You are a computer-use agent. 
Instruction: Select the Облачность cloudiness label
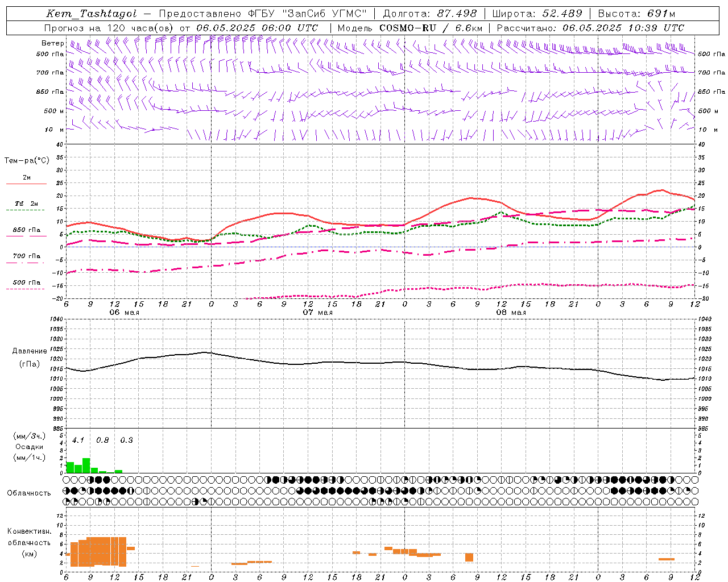click(29, 493)
